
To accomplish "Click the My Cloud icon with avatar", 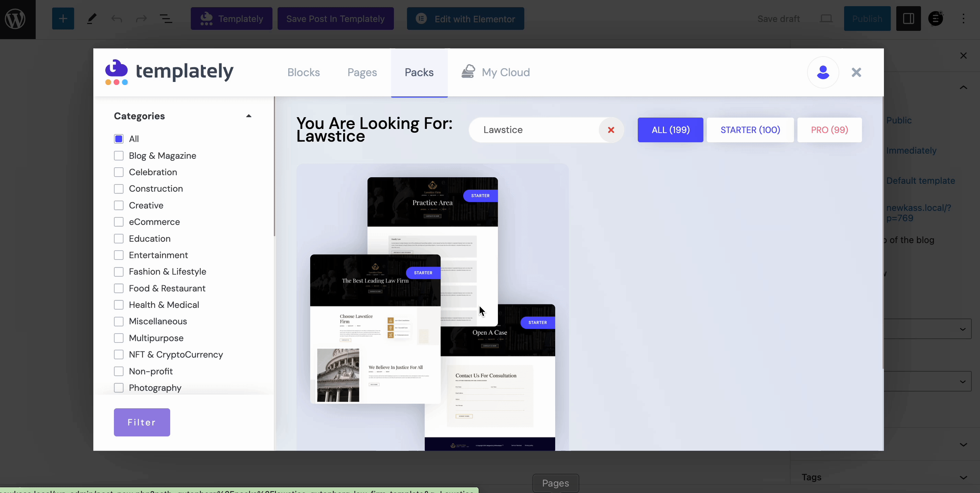I will 822,72.
